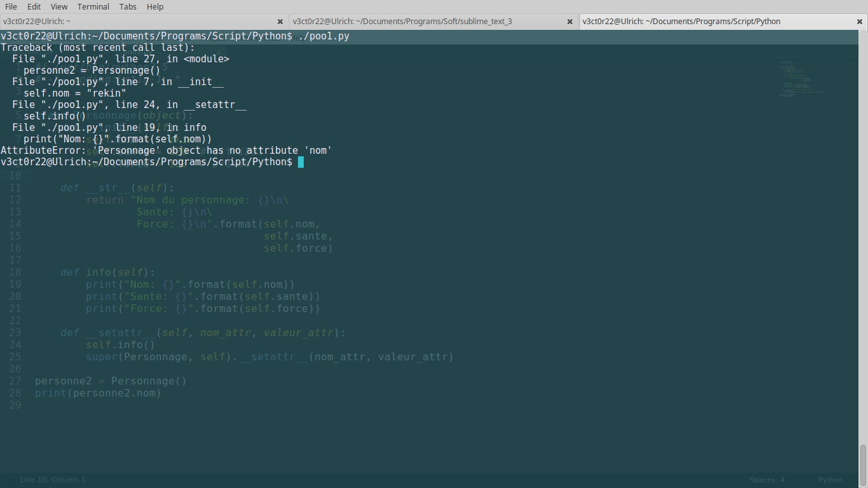Place cursor at the terminal prompt

coord(302,161)
